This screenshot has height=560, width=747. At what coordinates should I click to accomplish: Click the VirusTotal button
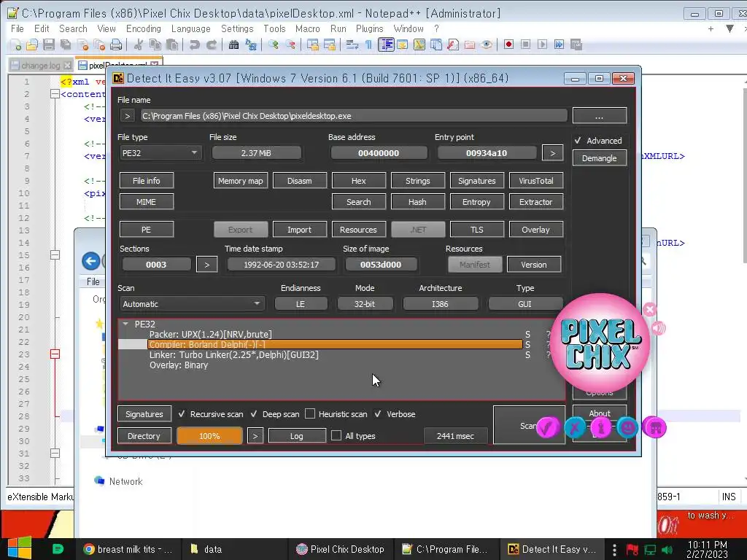click(x=536, y=181)
